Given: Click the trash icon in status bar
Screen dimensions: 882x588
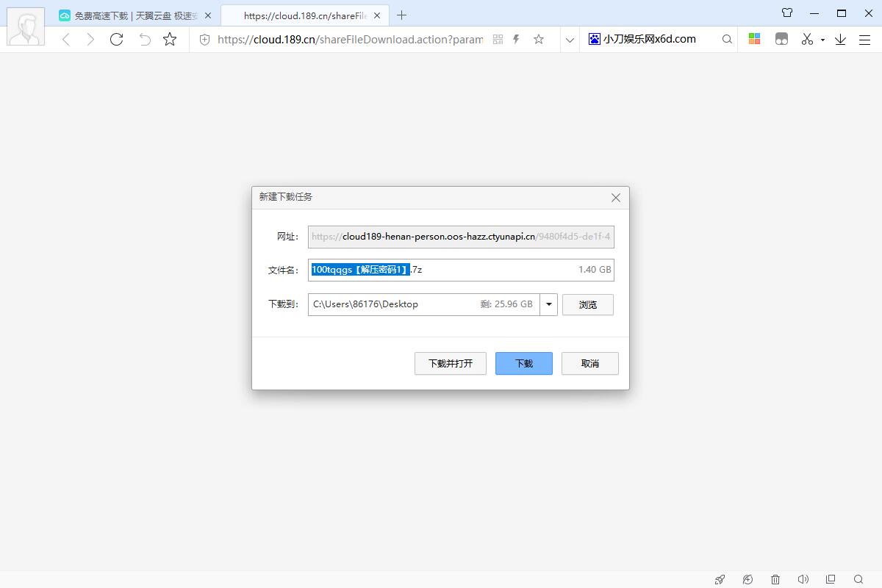Looking at the screenshot, I should (x=775, y=579).
